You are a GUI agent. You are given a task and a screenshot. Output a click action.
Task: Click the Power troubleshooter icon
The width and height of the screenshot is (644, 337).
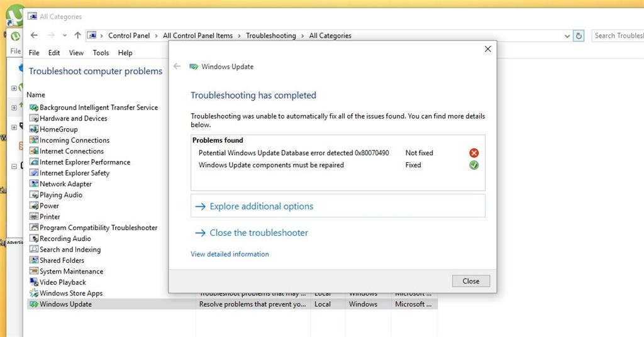coord(34,206)
